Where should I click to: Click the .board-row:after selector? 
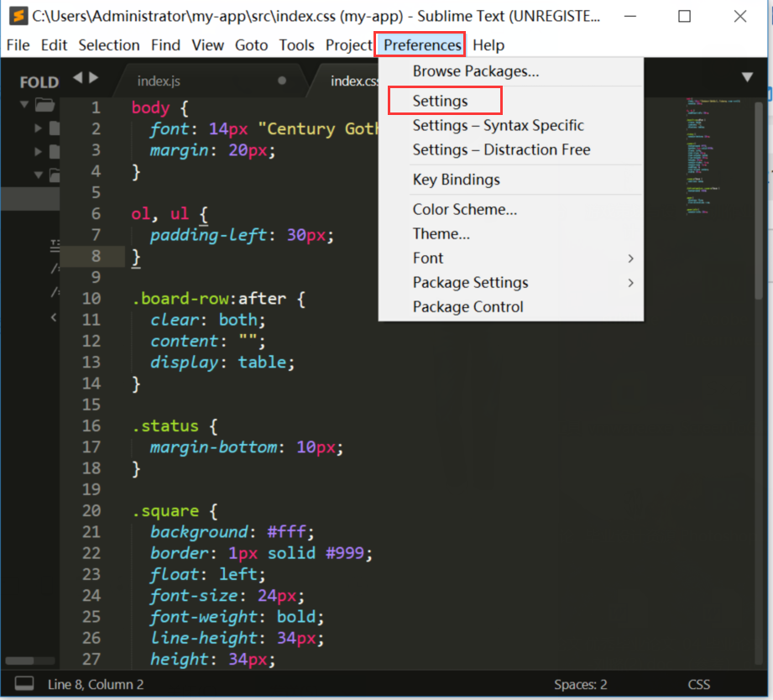208,298
